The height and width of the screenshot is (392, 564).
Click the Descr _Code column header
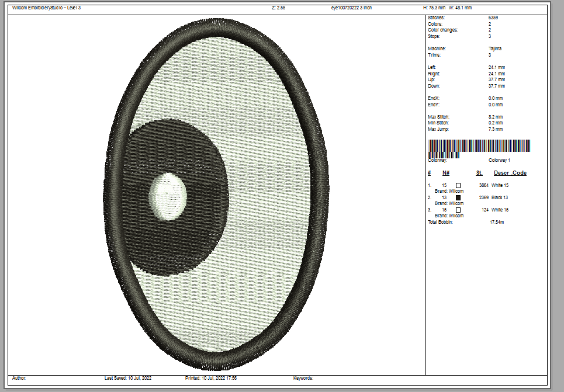510,173
